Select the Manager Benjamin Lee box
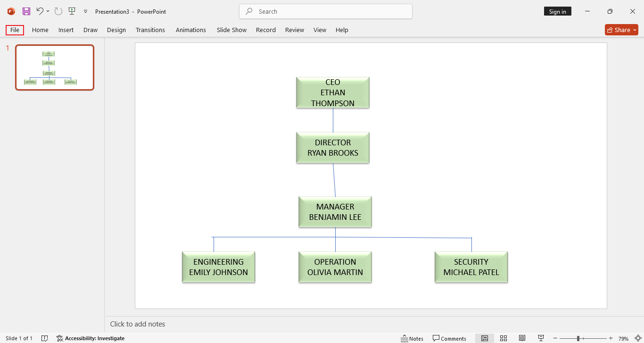Screen dimensions: 644x343 (x=335, y=212)
